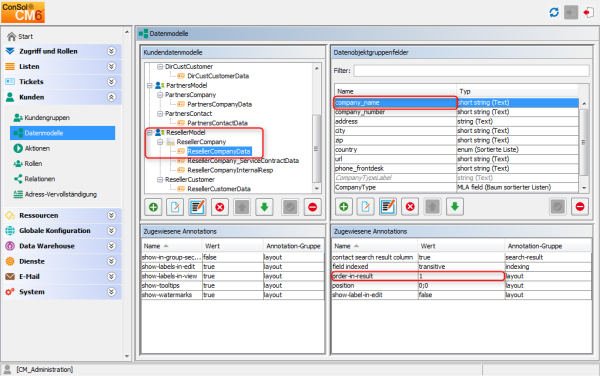This screenshot has height=376, width=600.
Task: Click the red minus button under Datenobjektgruppenfelder
Action: click(x=580, y=207)
